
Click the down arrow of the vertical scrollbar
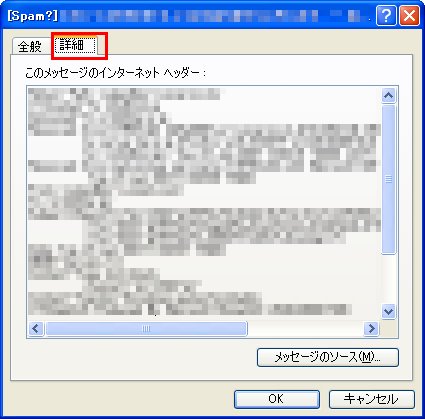click(388, 312)
